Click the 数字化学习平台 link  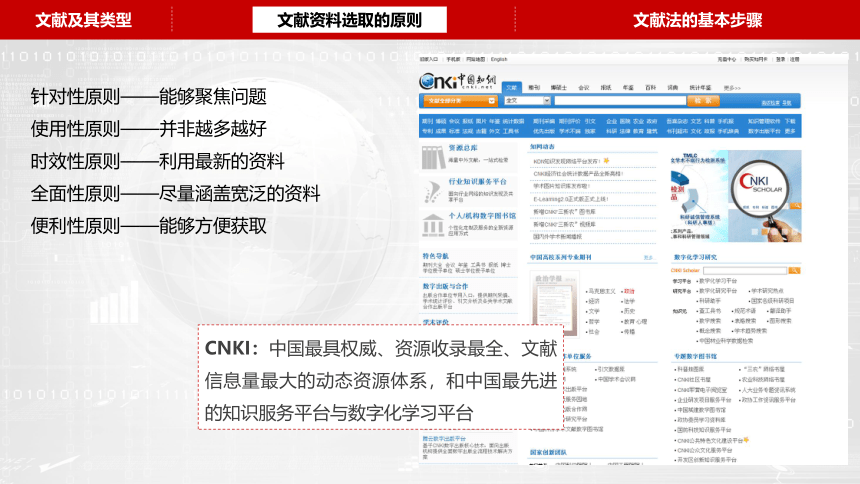tap(718, 281)
